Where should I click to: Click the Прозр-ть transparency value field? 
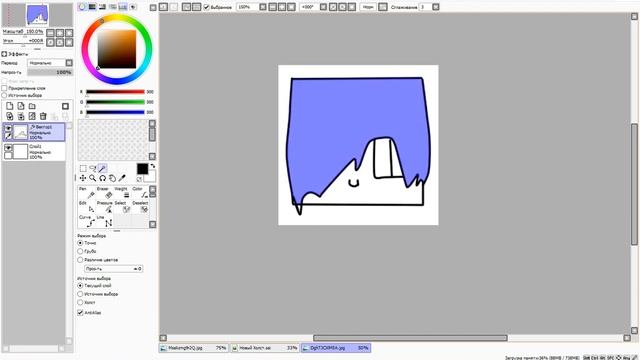(113, 269)
